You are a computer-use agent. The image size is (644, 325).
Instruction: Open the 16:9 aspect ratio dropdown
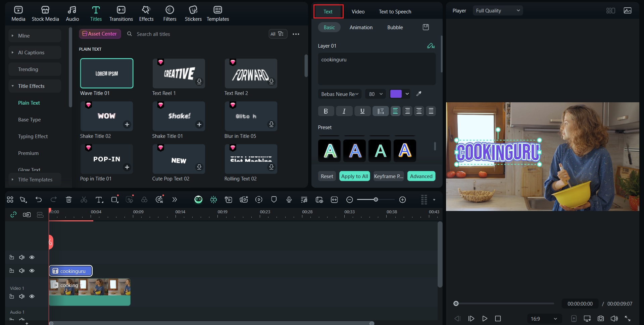[x=543, y=318]
